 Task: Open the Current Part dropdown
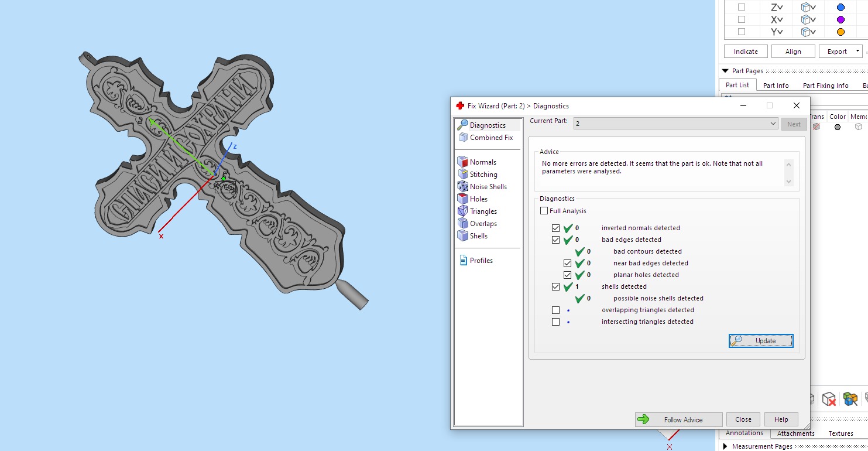pyautogui.click(x=676, y=124)
